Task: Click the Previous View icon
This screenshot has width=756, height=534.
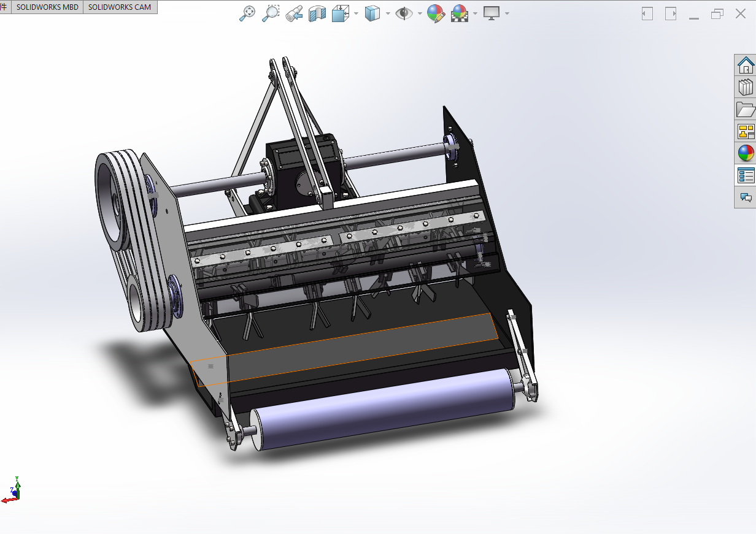Action: [294, 13]
